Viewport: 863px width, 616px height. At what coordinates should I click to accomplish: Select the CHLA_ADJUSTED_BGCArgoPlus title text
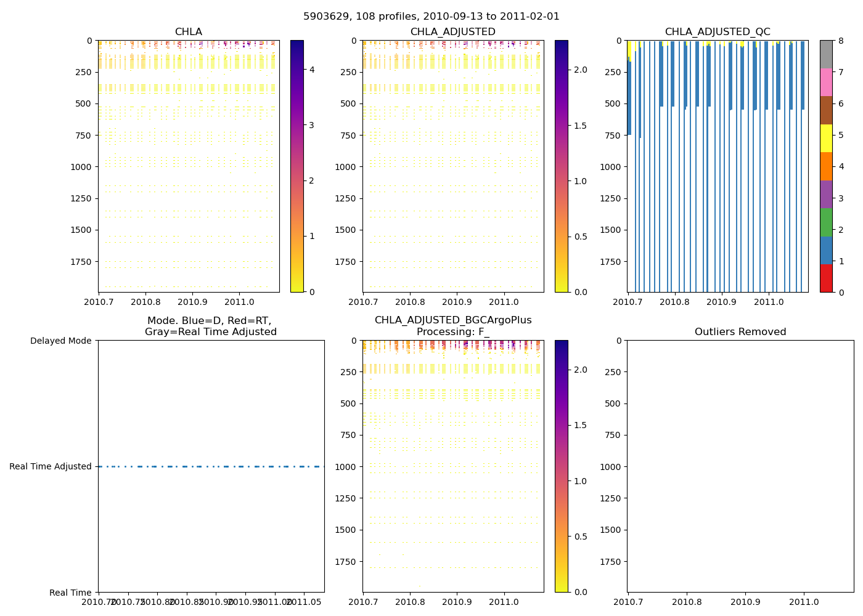[x=453, y=320]
